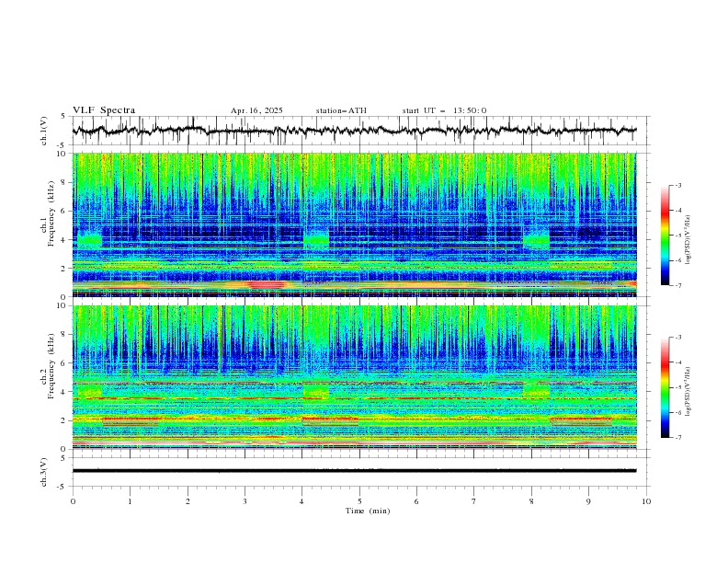Click the green 4 kHz patch near 8 min in ch.2
Viewport: 728px width, 563px height.
point(536,389)
